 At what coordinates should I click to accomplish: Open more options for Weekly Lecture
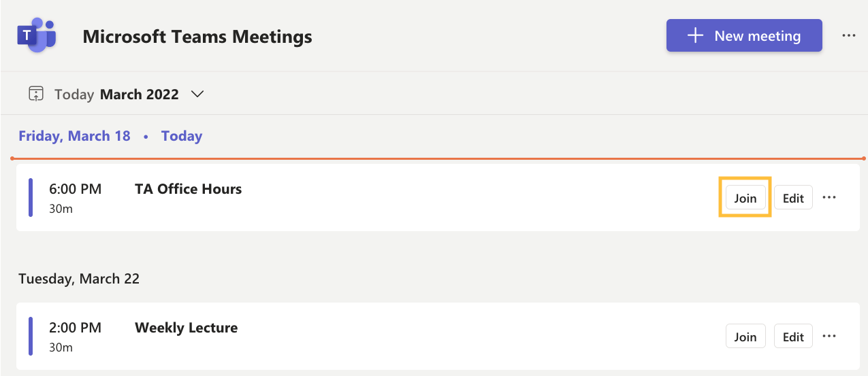[x=829, y=336]
